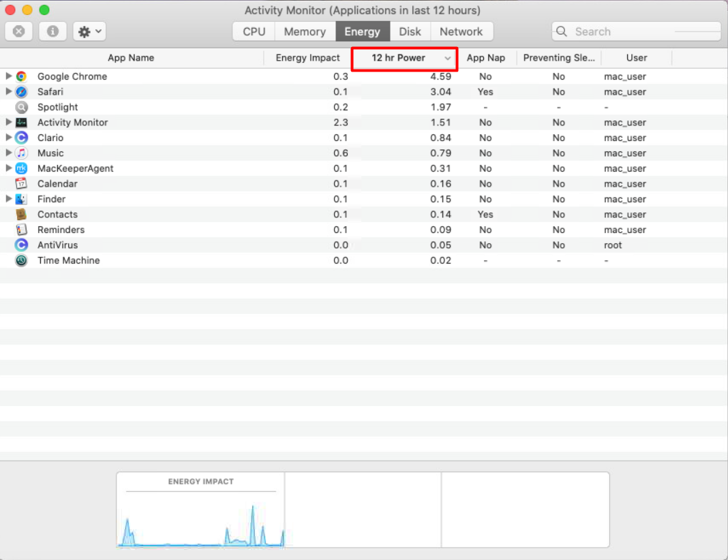The image size is (728, 560).
Task: Select the Activity Monitor row name
Action: [x=72, y=123]
